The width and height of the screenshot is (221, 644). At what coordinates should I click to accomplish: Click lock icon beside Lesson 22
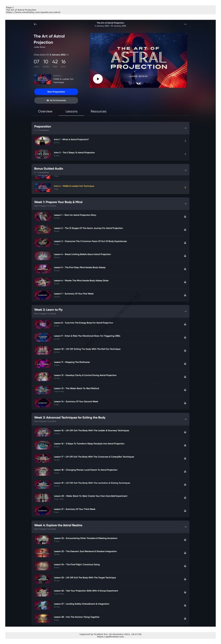(x=185, y=540)
